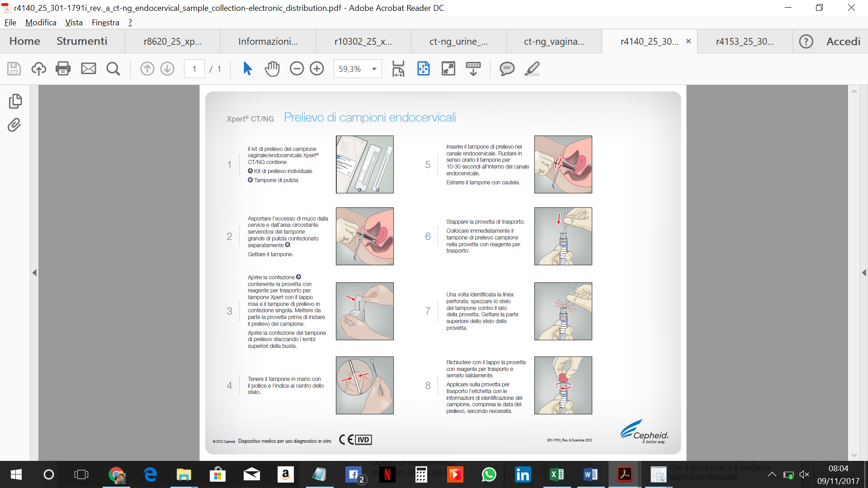The image size is (868, 488).
Task: Open Netflix from taskbar
Action: (387, 474)
